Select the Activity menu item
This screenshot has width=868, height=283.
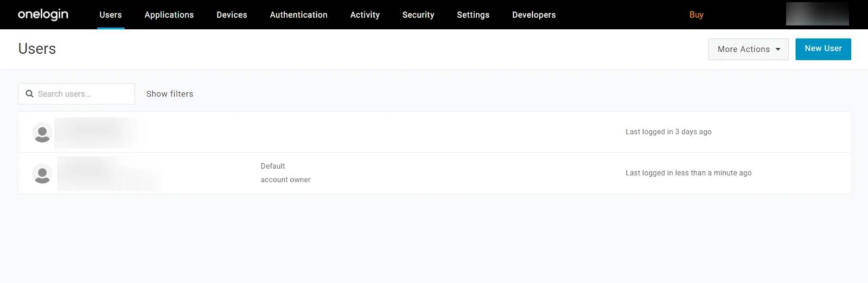coord(365,15)
